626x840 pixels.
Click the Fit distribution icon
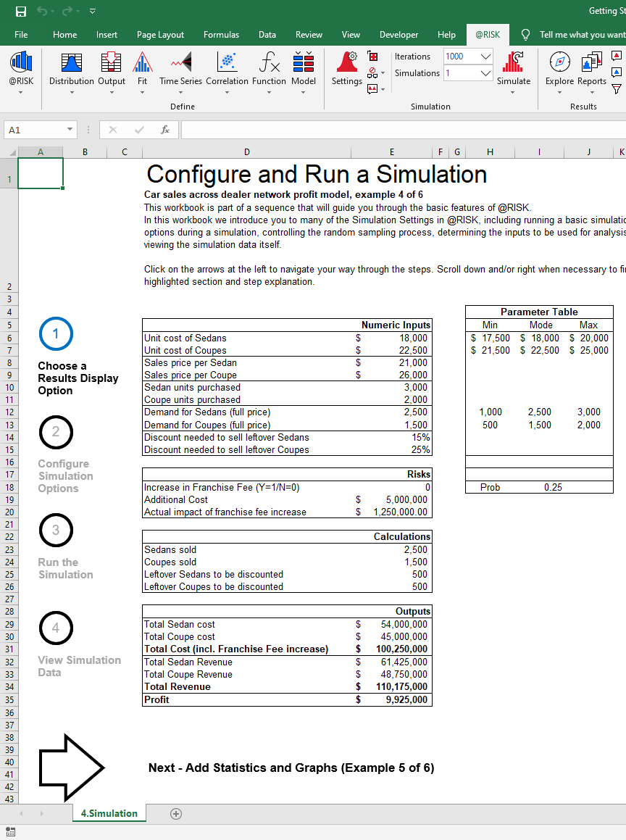point(142,69)
